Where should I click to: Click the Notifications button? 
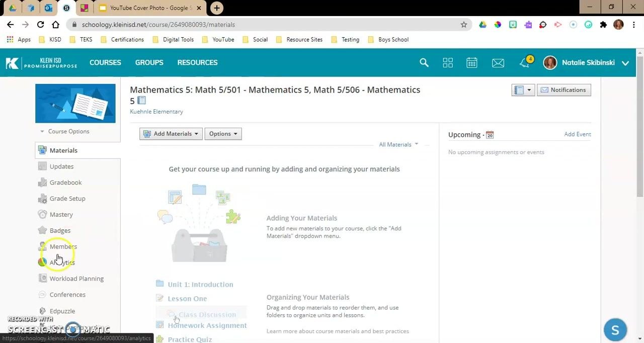click(x=563, y=90)
